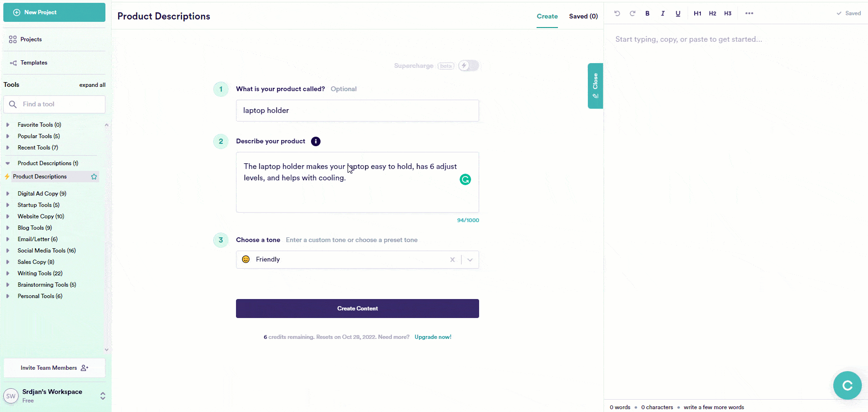Open the tone dropdown chevron
Viewport: 868px width, 412px height.
470,260
